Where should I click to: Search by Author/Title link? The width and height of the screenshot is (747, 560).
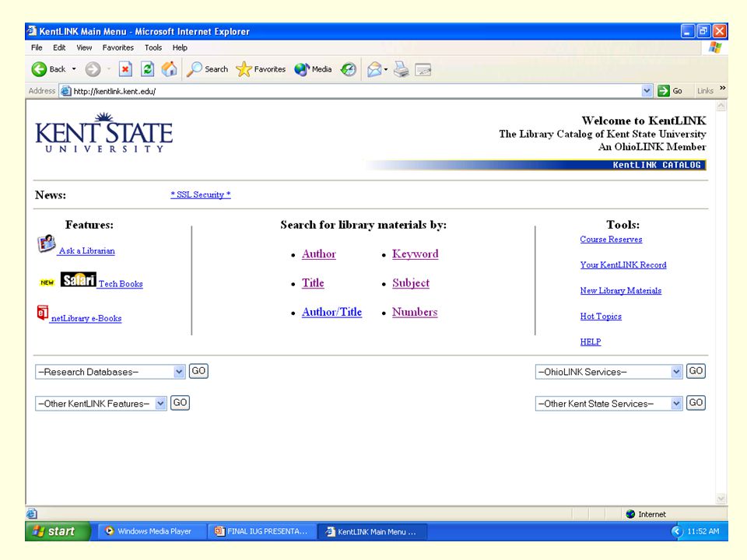tap(331, 312)
